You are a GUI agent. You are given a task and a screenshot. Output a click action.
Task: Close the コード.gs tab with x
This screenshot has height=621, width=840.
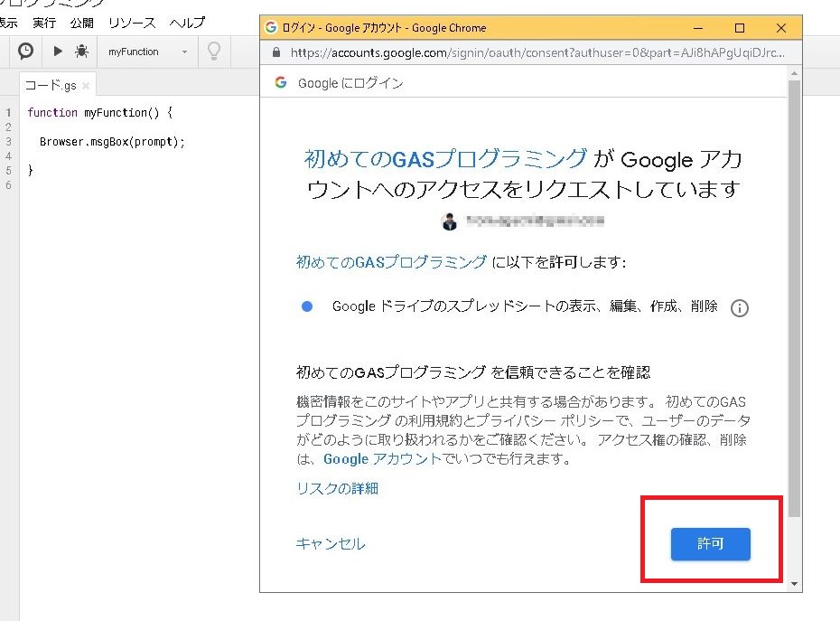[x=86, y=86]
